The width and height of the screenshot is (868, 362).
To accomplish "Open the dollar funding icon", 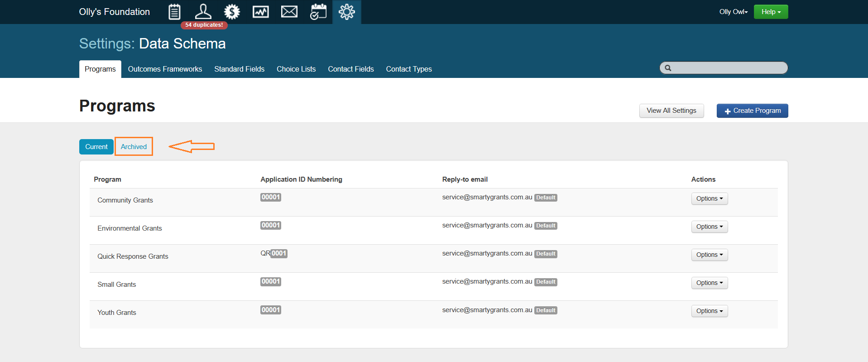I will coord(232,12).
